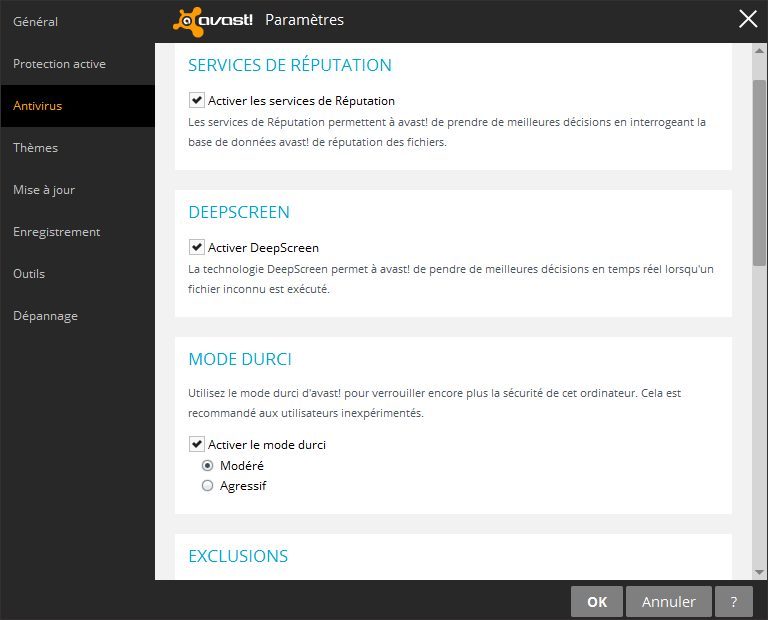Image resolution: width=768 pixels, height=620 pixels.
Task: Open help with the question mark button
Action: [734, 602]
